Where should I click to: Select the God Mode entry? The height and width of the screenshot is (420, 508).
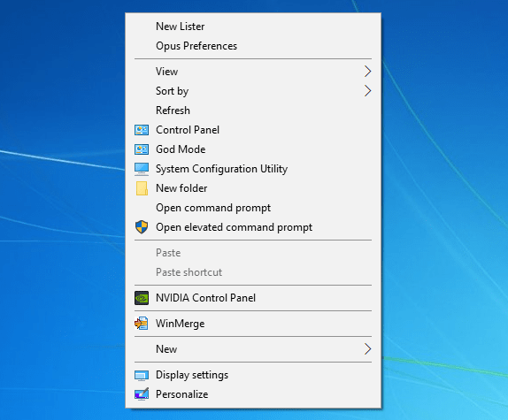(253, 149)
